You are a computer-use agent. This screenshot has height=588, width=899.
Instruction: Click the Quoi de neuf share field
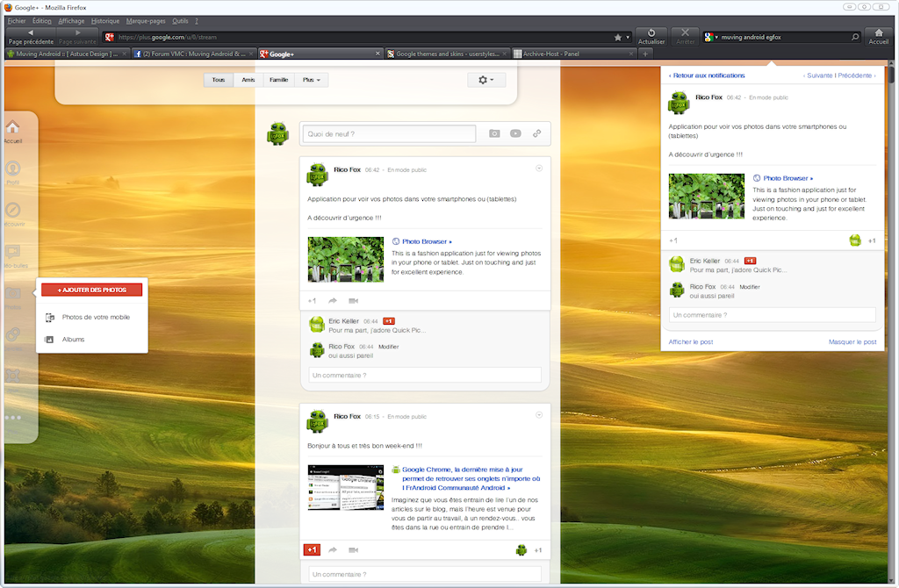(x=389, y=134)
